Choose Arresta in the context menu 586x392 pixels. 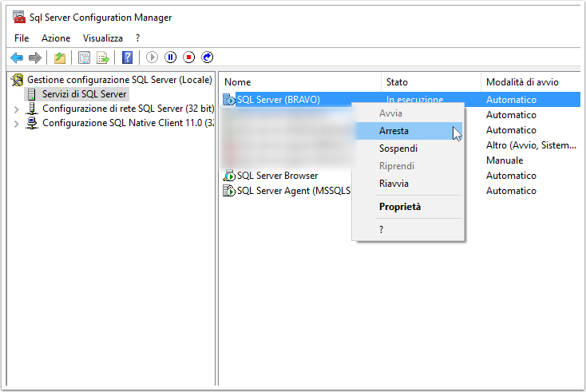[x=408, y=131]
